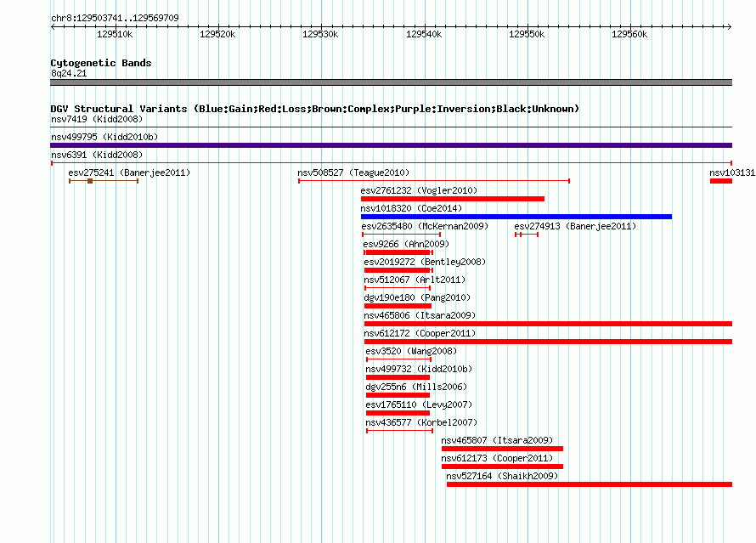Click the partially visible nsv103131 label
This screenshot has width=756, height=543.
pyautogui.click(x=732, y=173)
